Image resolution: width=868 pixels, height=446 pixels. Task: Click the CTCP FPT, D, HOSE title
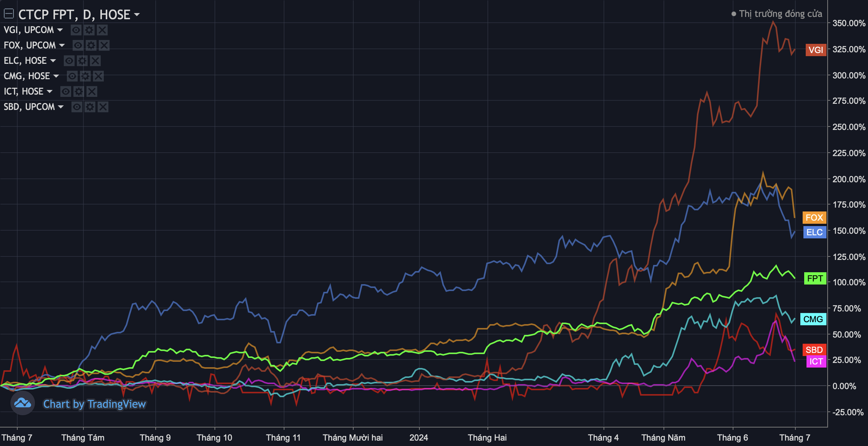(x=74, y=14)
